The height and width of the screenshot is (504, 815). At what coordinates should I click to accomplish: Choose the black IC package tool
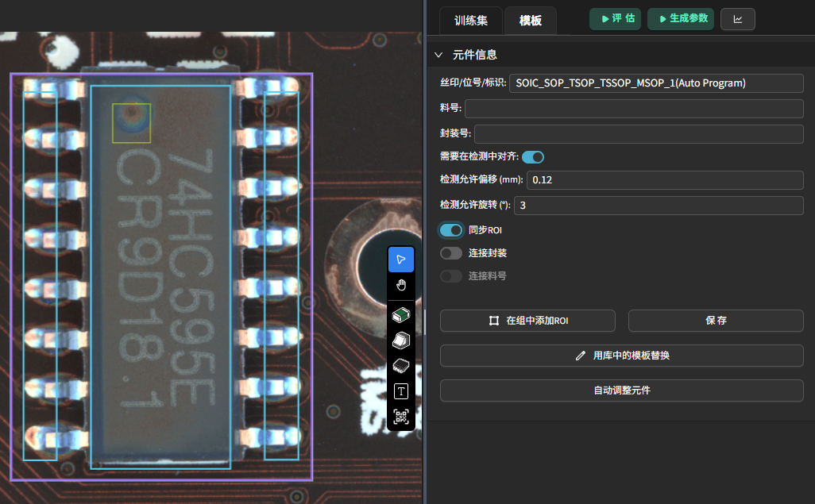tap(401, 366)
